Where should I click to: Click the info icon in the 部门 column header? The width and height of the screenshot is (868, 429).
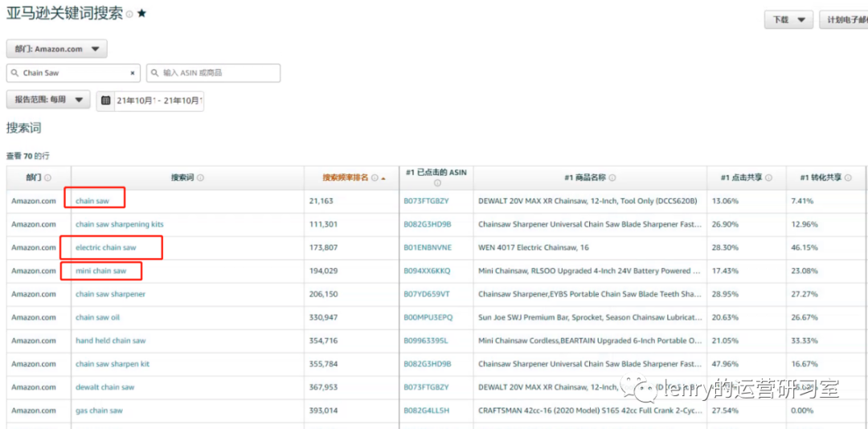pos(47,178)
